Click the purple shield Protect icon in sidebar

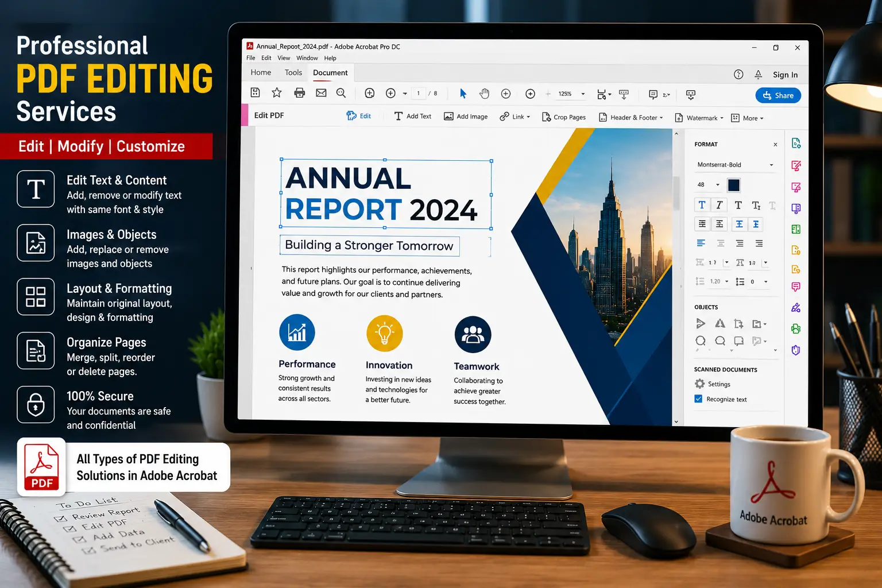[x=796, y=350]
